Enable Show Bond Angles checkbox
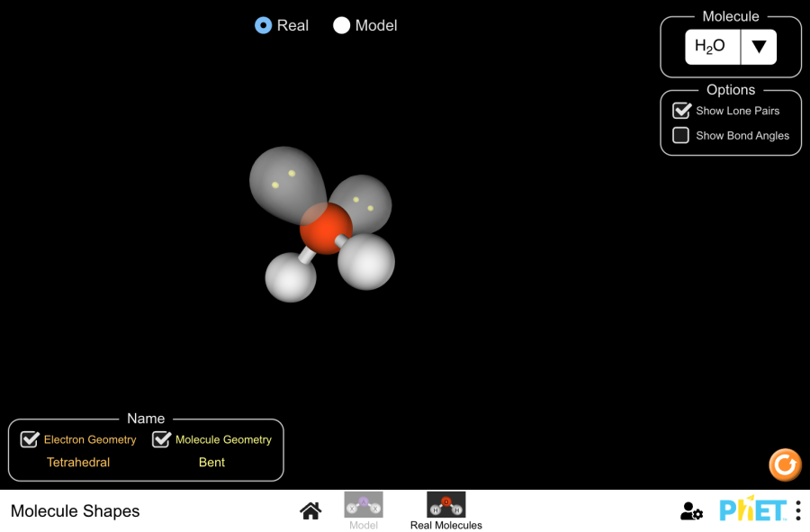810x532 pixels. click(681, 135)
